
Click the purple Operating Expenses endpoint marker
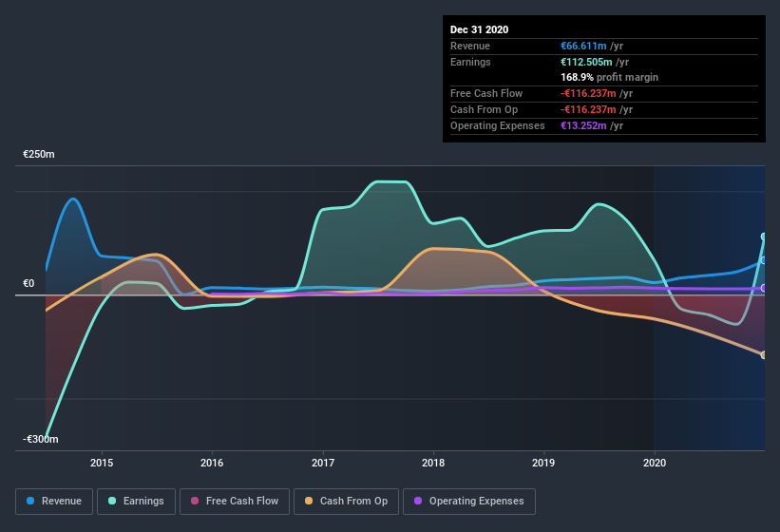[x=763, y=288]
